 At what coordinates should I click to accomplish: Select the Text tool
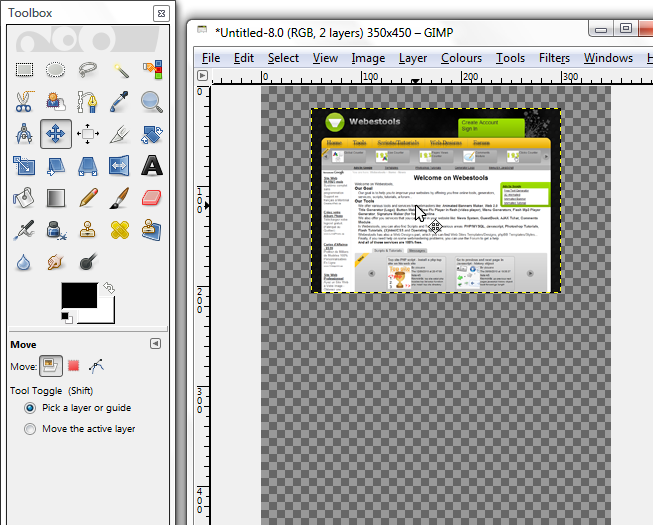tap(152, 166)
